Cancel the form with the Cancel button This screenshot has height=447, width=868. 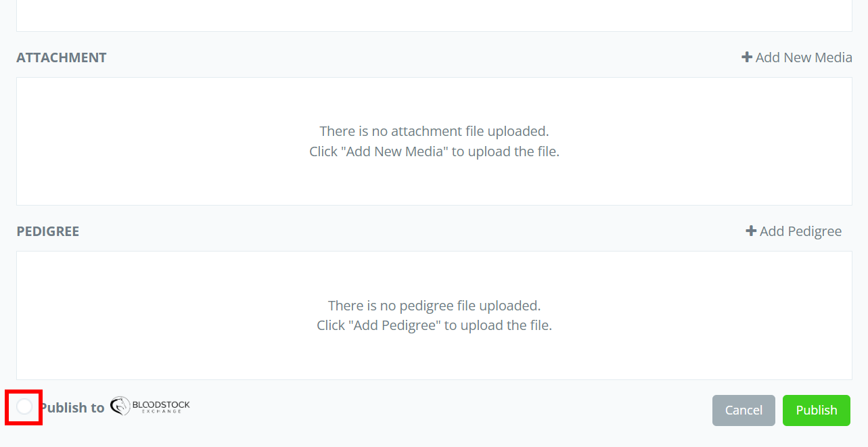pyautogui.click(x=744, y=410)
